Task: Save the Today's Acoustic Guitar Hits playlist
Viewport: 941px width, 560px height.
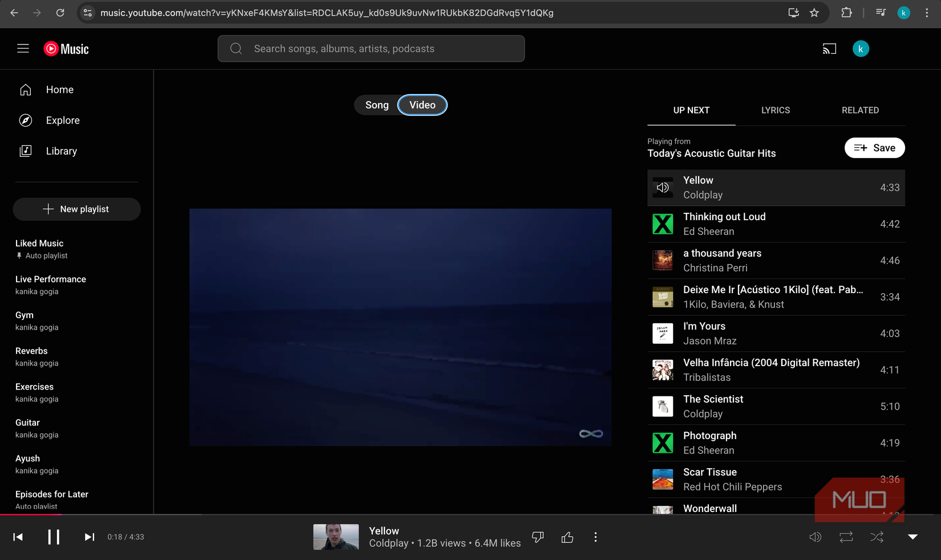Action: pyautogui.click(x=874, y=148)
